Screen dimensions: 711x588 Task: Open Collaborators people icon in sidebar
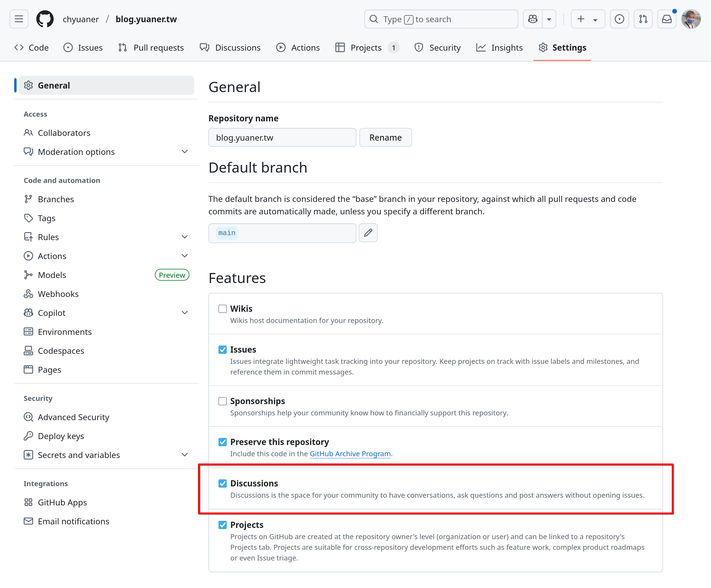(x=28, y=133)
